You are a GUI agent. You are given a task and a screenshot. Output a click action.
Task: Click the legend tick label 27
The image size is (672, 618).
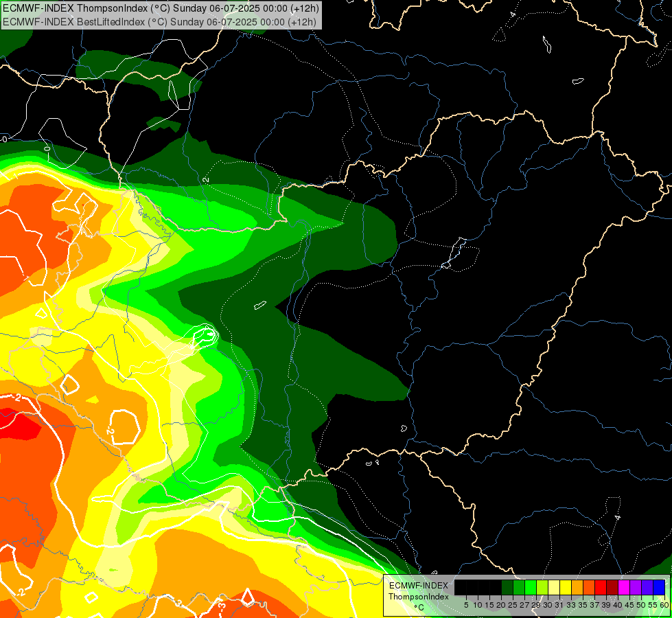tap(524, 605)
